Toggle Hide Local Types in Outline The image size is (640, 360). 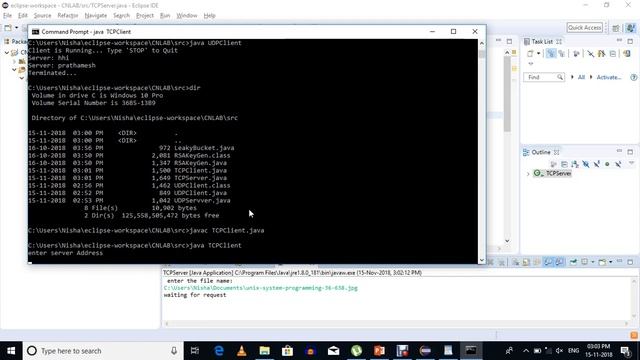point(618,164)
